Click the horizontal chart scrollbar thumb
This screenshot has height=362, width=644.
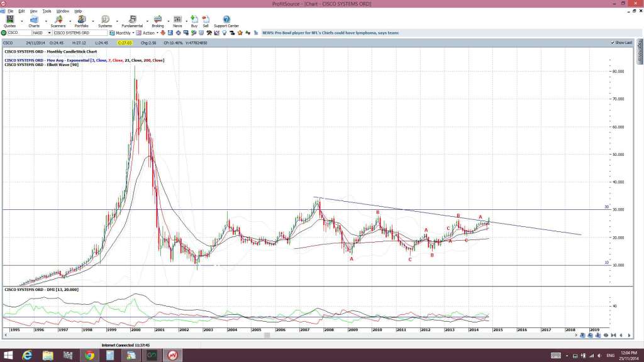point(267,336)
